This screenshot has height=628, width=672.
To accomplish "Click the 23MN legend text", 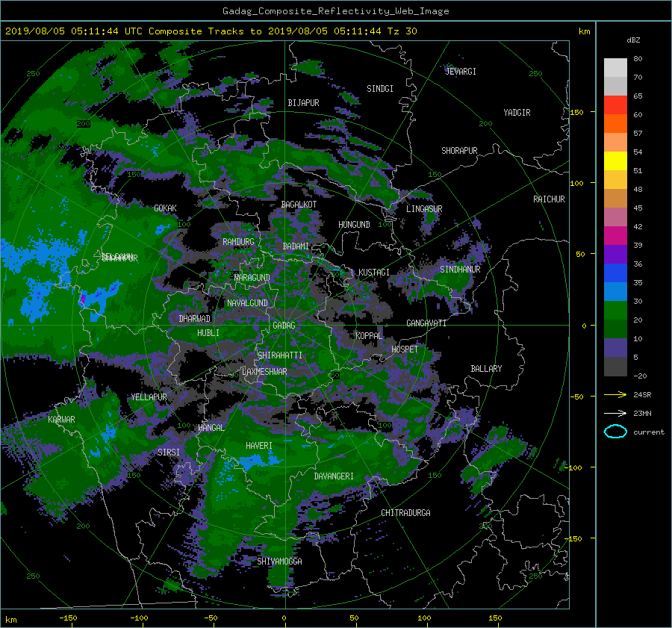I will pos(642,413).
